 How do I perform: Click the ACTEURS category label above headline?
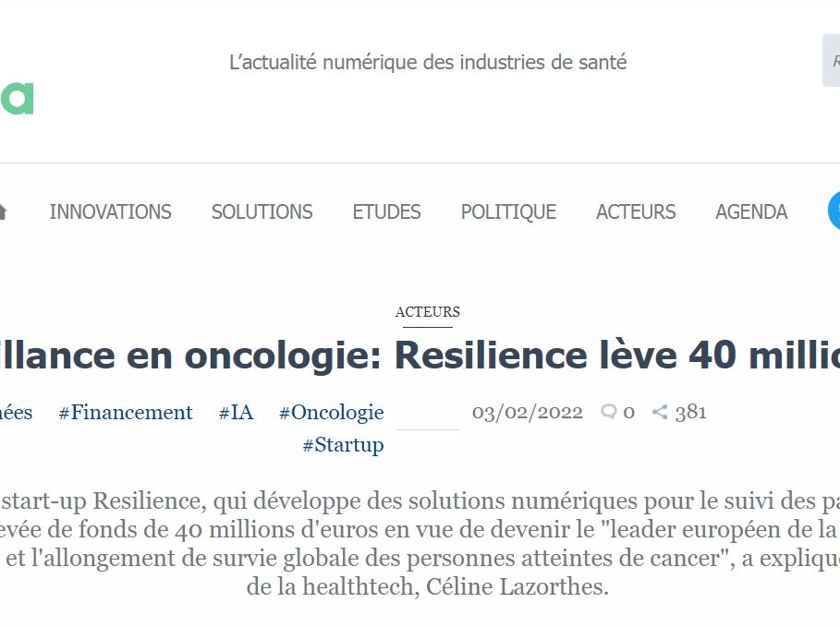point(428,312)
